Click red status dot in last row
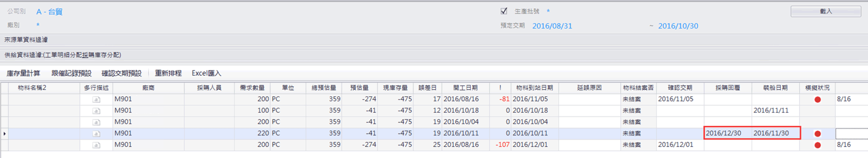This screenshot has width=868, height=158. pyautogui.click(x=818, y=145)
